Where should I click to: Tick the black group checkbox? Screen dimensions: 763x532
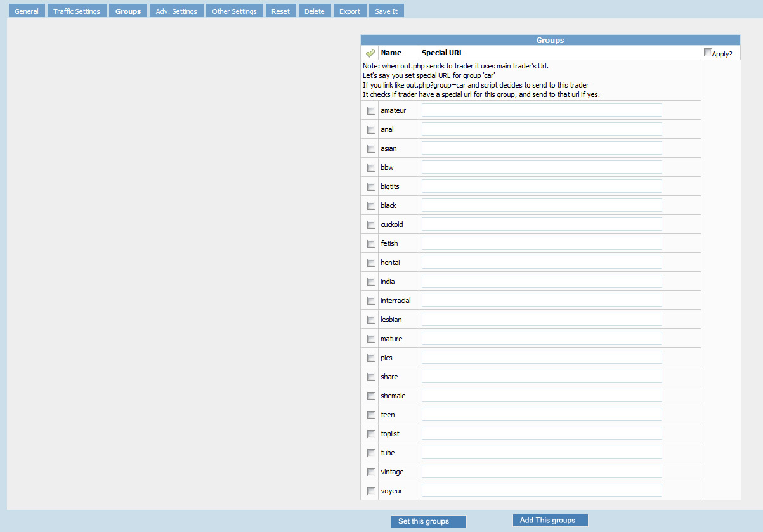pos(372,206)
